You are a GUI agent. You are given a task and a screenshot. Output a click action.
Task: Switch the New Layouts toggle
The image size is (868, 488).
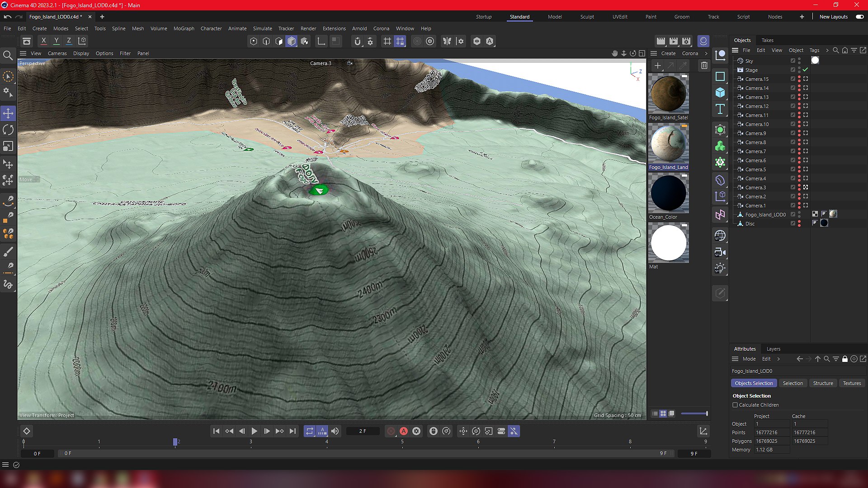860,17
